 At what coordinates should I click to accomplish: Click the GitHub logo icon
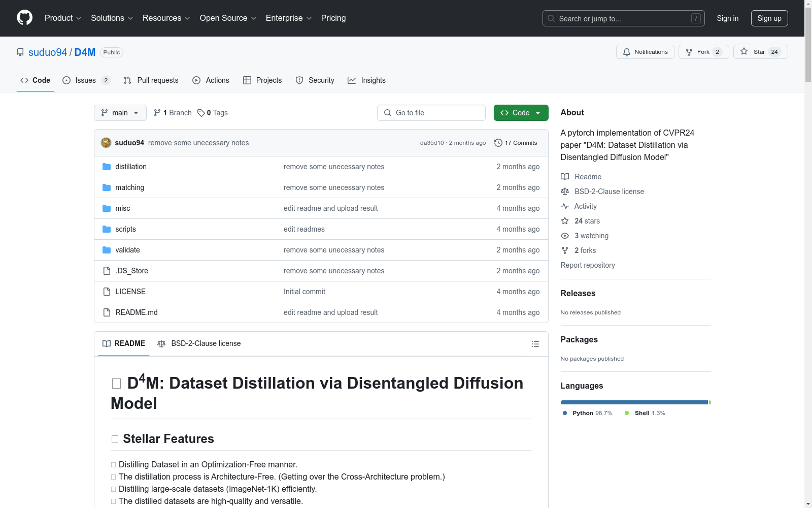coord(24,18)
